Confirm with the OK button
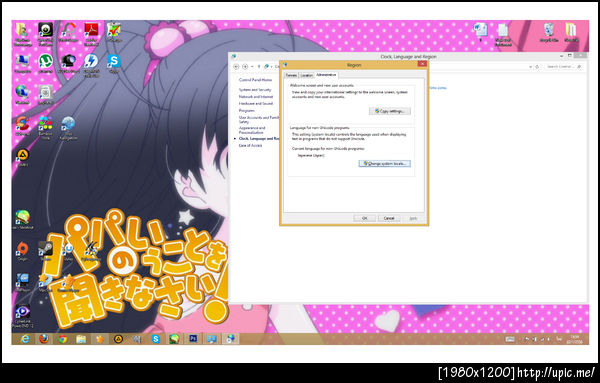The image size is (600, 383). 364,218
